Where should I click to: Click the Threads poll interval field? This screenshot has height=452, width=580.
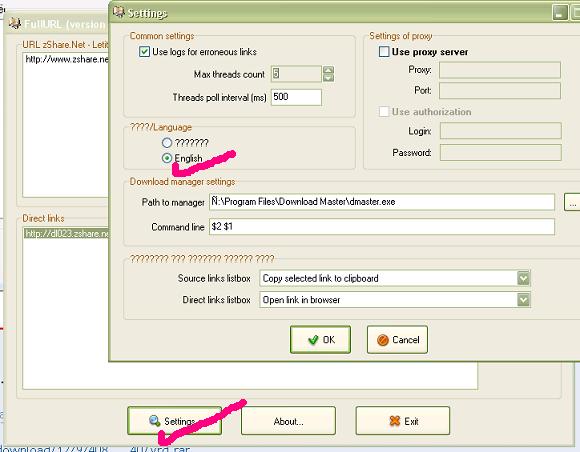coord(296,97)
